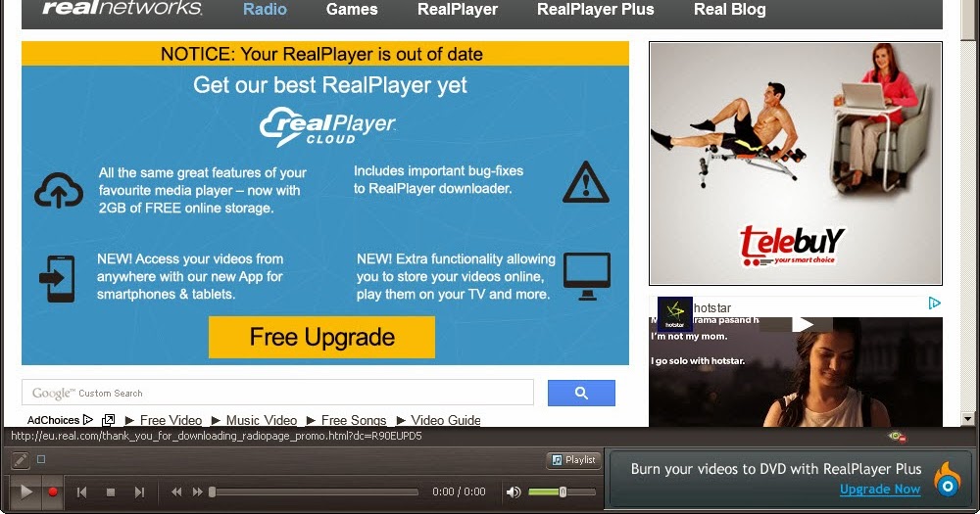Stop playback with the Stop button
Image resolution: width=980 pixels, height=514 pixels.
(x=111, y=492)
